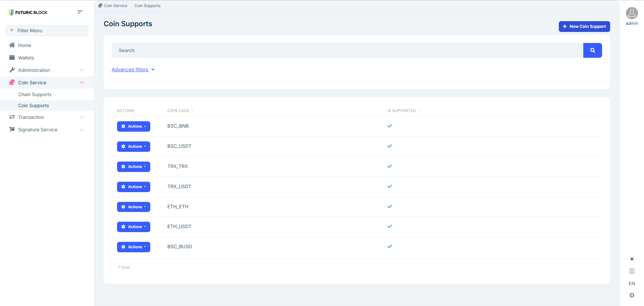Open the admin user avatar
Image resolution: width=644 pixels, height=306 pixels.
tap(632, 13)
